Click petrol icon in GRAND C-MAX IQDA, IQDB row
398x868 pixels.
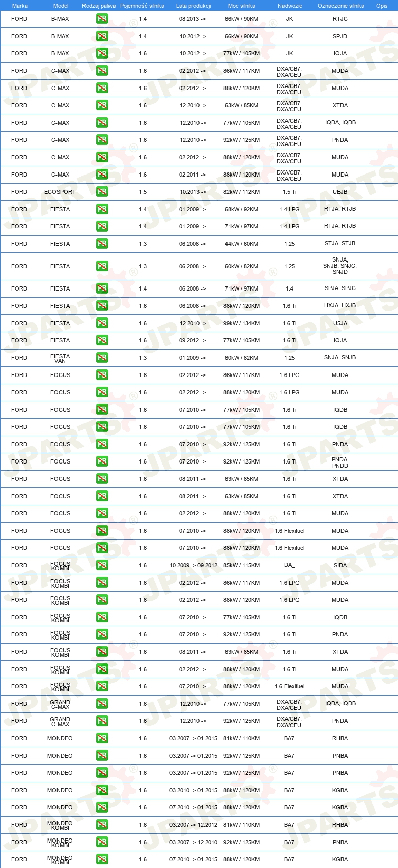102,704
